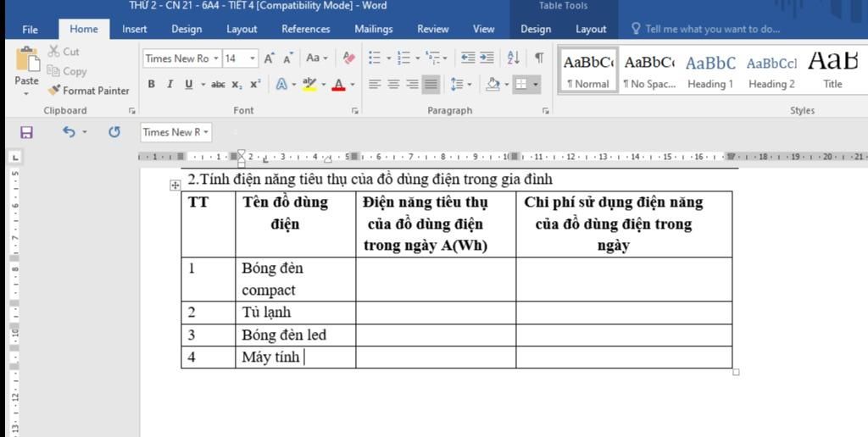This screenshot has height=437, width=868.
Task: Open quick access font dropdown
Action: tap(206, 132)
